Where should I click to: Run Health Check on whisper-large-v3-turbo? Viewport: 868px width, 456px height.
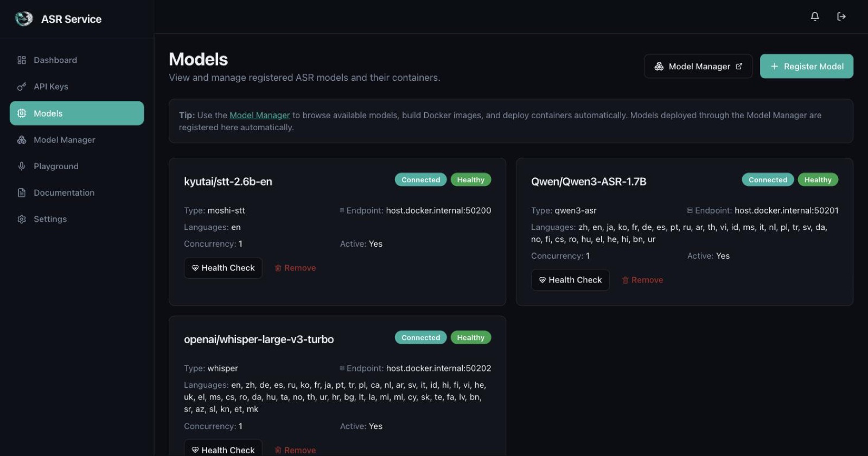coord(223,449)
